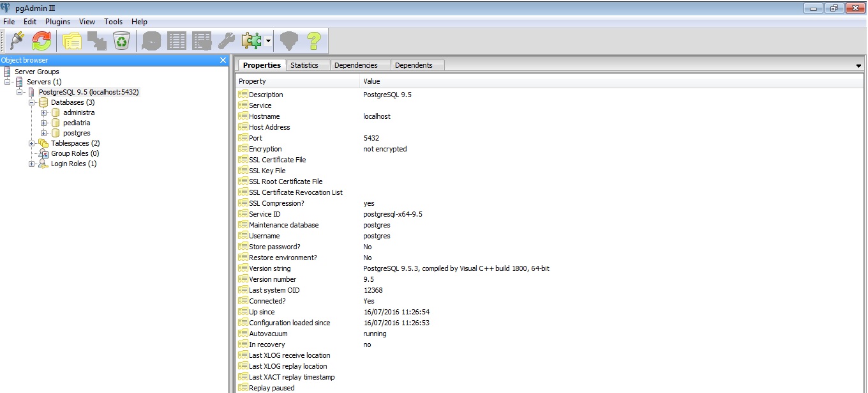Switch to the Properties tab
Image resolution: width=868 pixels, height=393 pixels.
coord(262,65)
